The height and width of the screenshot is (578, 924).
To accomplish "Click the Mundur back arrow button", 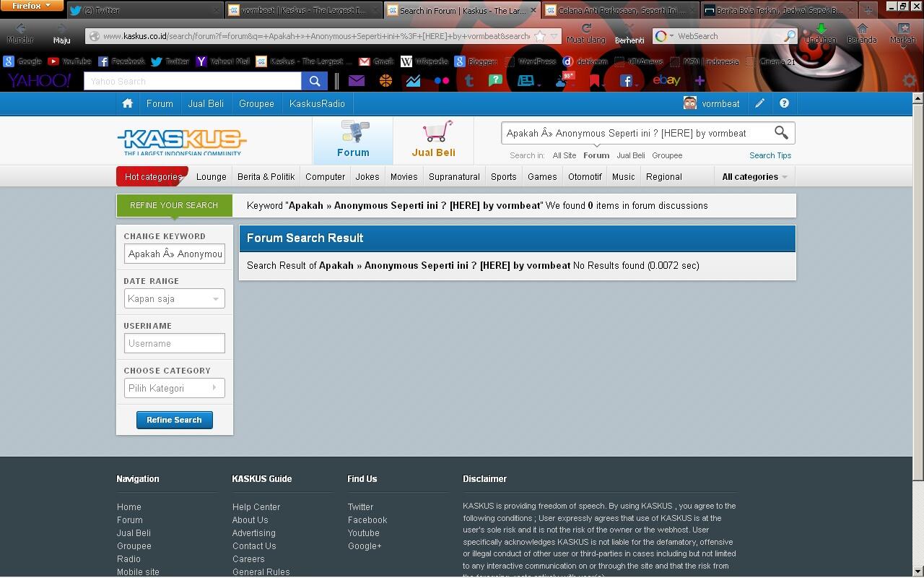I will (20, 33).
